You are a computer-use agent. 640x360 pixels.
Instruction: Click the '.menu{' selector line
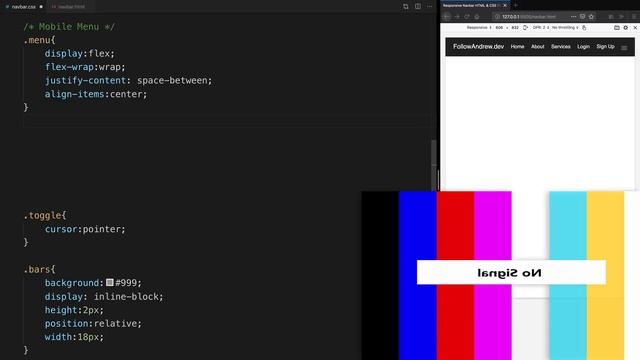coord(39,40)
